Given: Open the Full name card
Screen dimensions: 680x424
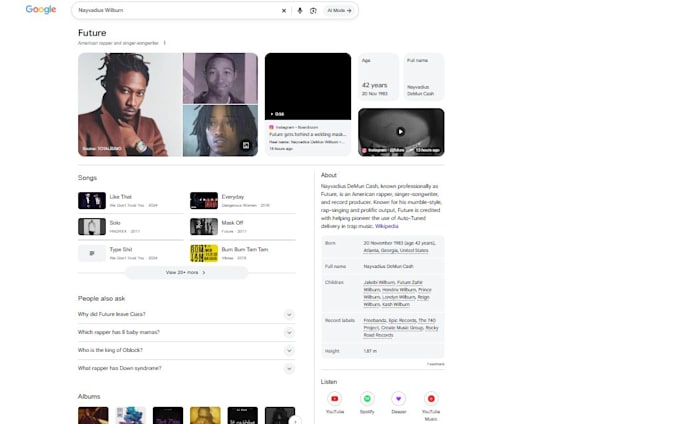Looking at the screenshot, I should (x=424, y=77).
